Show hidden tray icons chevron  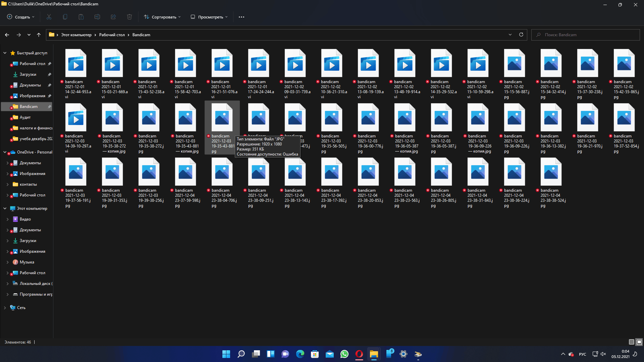coord(563,354)
